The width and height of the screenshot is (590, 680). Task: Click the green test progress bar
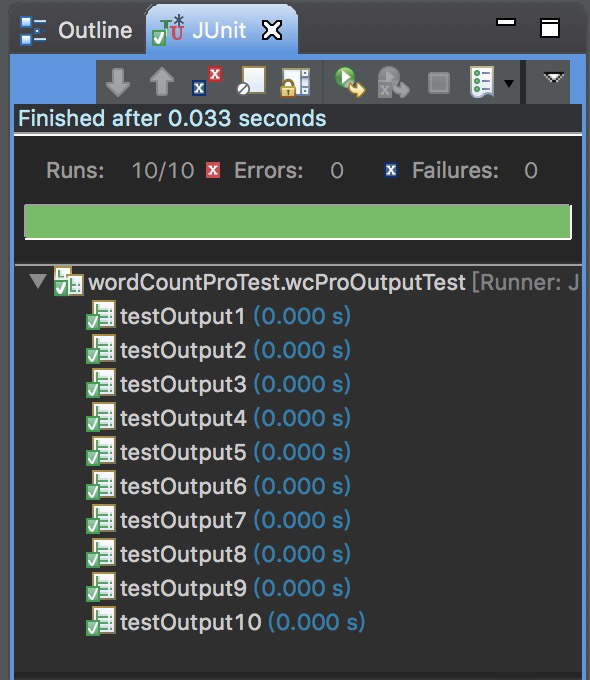(x=298, y=222)
